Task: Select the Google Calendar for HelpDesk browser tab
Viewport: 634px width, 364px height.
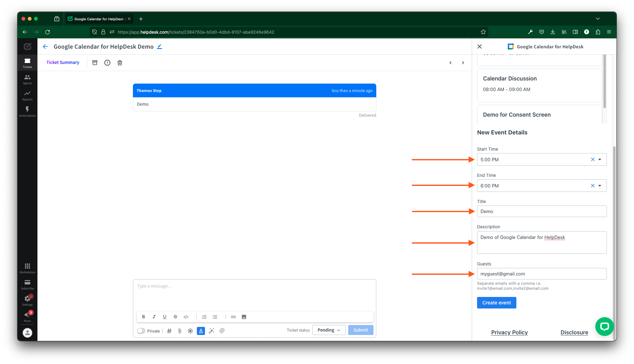Action: coord(99,19)
